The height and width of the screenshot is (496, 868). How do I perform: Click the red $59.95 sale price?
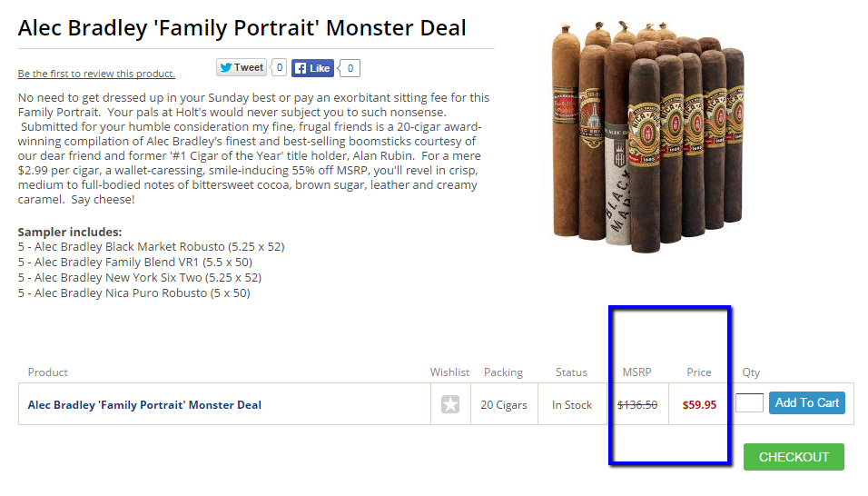[699, 405]
